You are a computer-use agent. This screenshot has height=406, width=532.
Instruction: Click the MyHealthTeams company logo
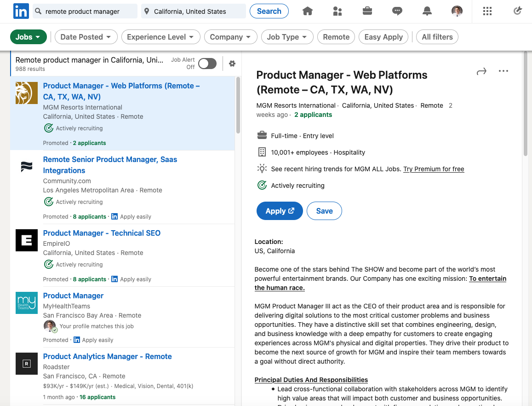(x=27, y=303)
